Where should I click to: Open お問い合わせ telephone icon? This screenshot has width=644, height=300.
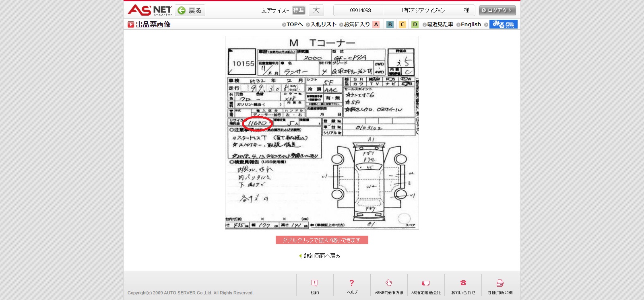463,284
